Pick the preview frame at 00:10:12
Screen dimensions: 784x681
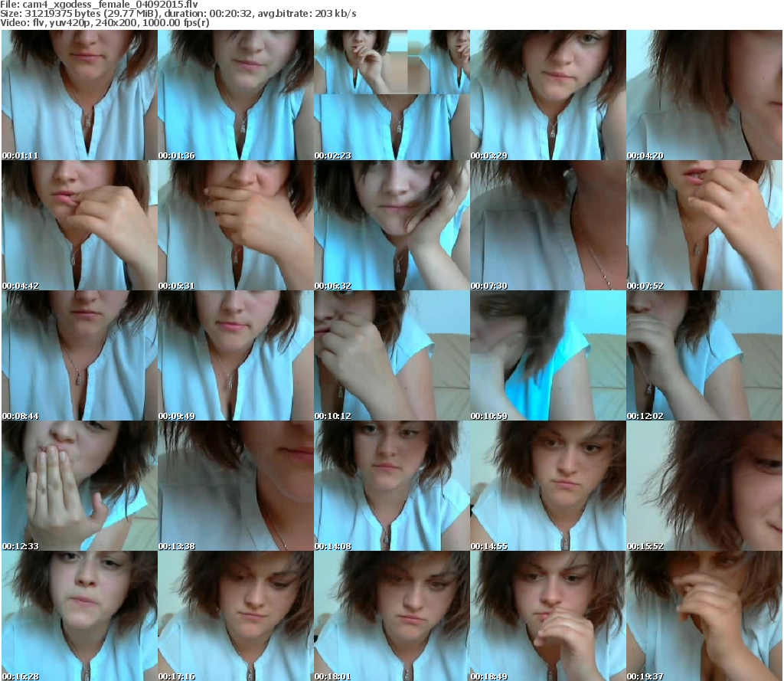(392, 355)
